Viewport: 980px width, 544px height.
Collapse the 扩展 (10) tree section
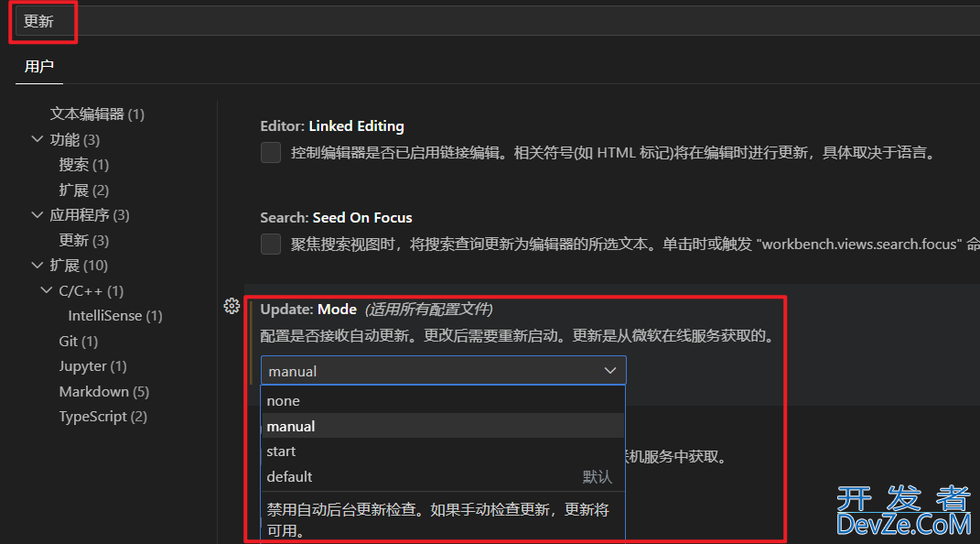(x=38, y=265)
